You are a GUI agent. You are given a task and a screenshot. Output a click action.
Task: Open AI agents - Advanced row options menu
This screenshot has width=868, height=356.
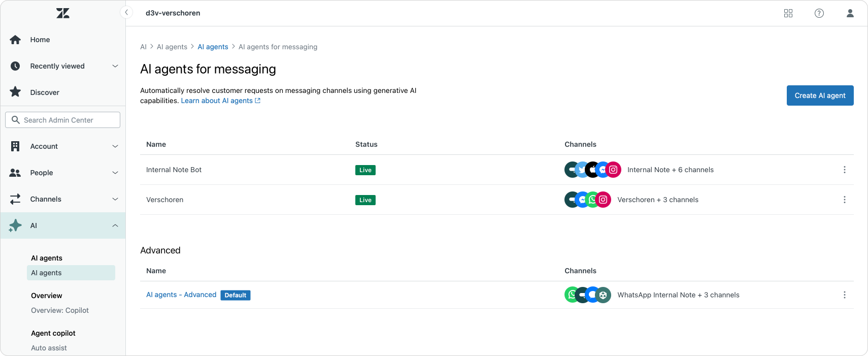tap(844, 295)
